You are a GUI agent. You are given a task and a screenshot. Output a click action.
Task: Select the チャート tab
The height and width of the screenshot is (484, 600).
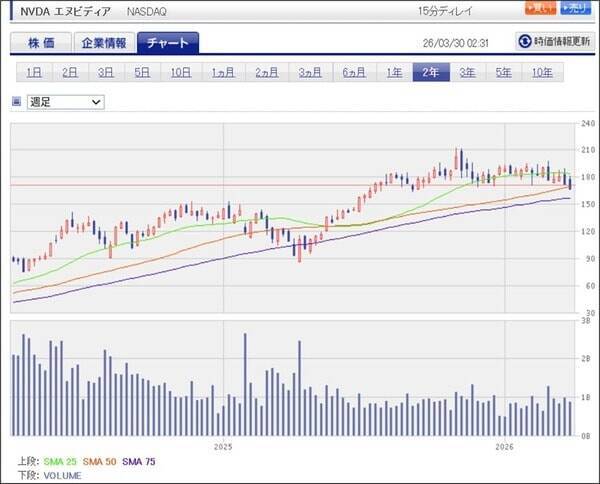click(x=168, y=43)
